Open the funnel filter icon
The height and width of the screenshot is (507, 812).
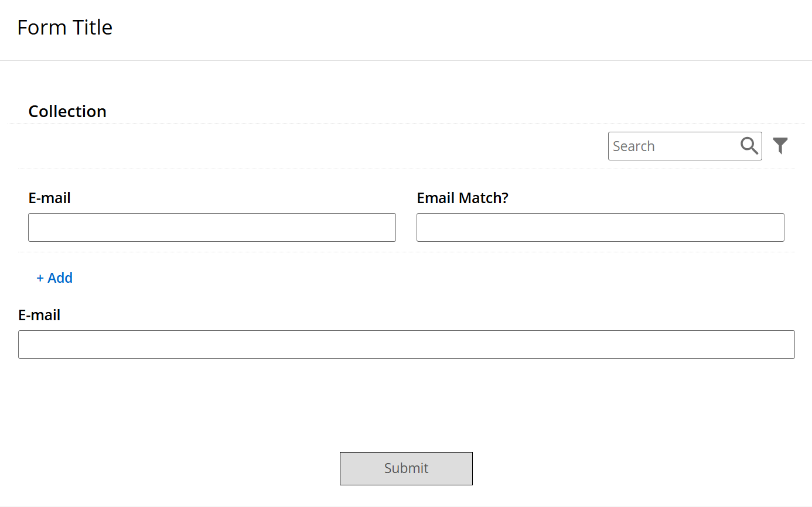[x=780, y=146]
